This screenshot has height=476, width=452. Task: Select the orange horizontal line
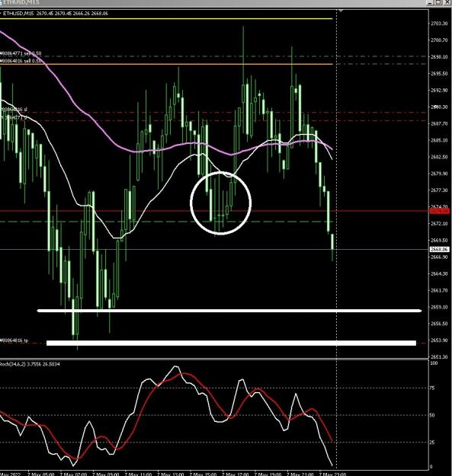click(x=166, y=64)
